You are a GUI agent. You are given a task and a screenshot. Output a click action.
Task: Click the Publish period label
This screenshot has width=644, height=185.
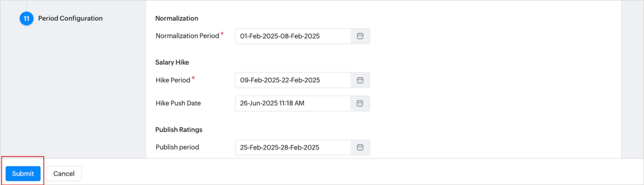pos(177,147)
